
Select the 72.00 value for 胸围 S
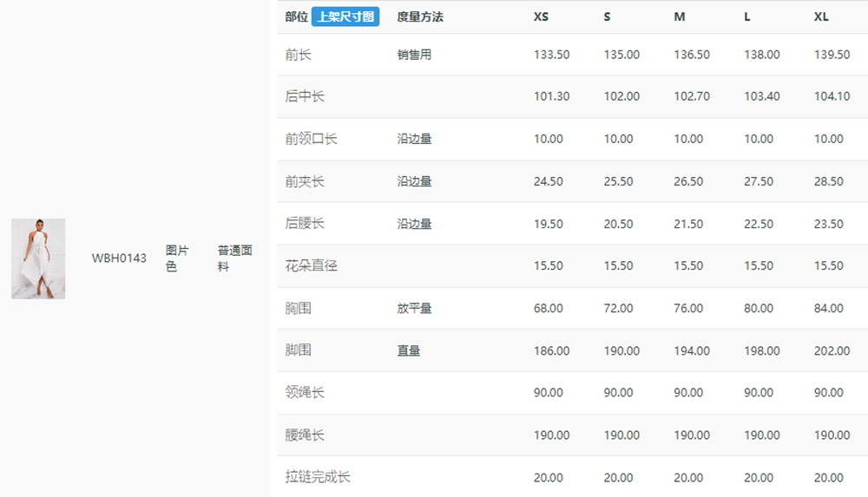point(618,308)
